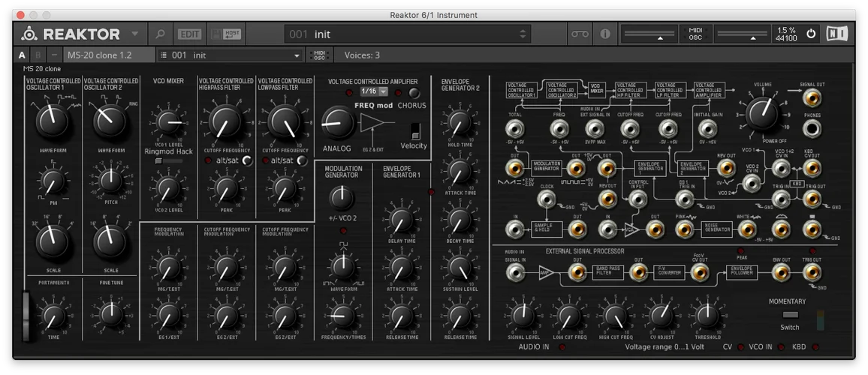Click the audio engine power icon
Viewport: 868px width, 375px height.
811,34
